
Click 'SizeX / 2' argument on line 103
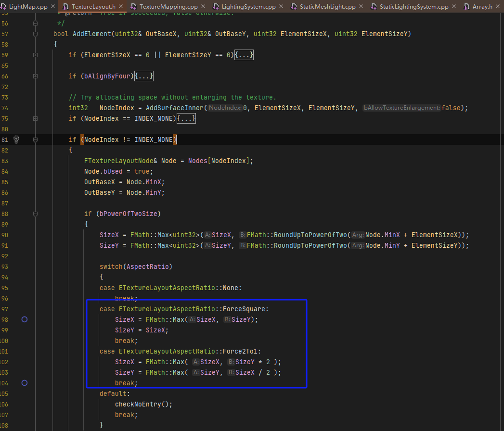[253, 372]
